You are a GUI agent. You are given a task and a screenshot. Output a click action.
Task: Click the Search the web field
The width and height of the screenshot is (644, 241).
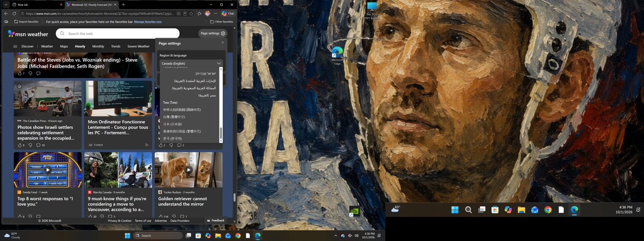(118, 33)
